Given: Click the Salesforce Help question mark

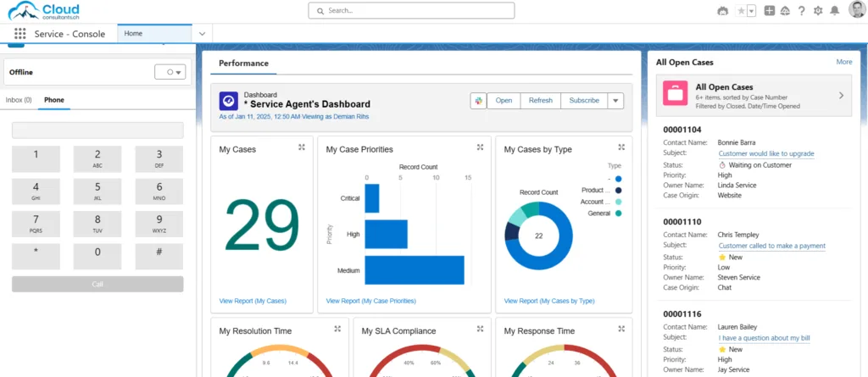Looking at the screenshot, I should pos(801,11).
